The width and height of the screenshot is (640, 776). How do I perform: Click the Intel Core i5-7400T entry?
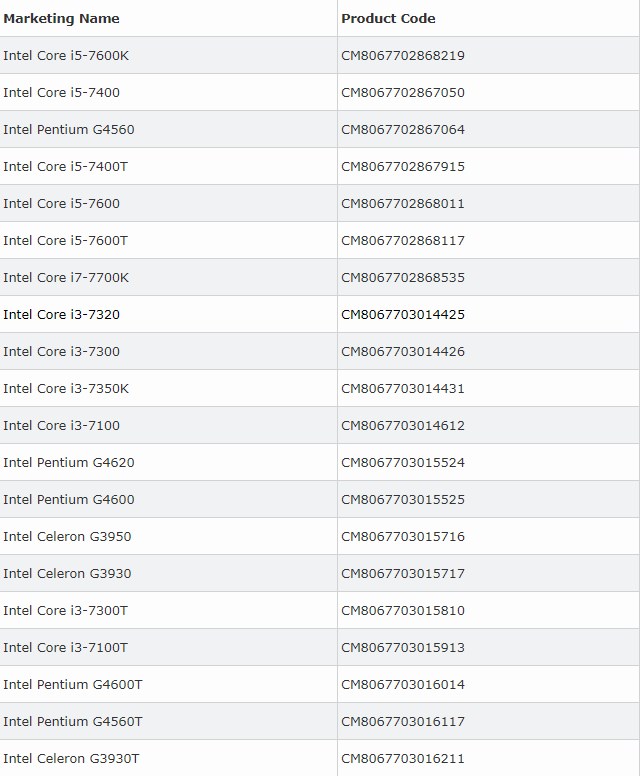tap(66, 167)
